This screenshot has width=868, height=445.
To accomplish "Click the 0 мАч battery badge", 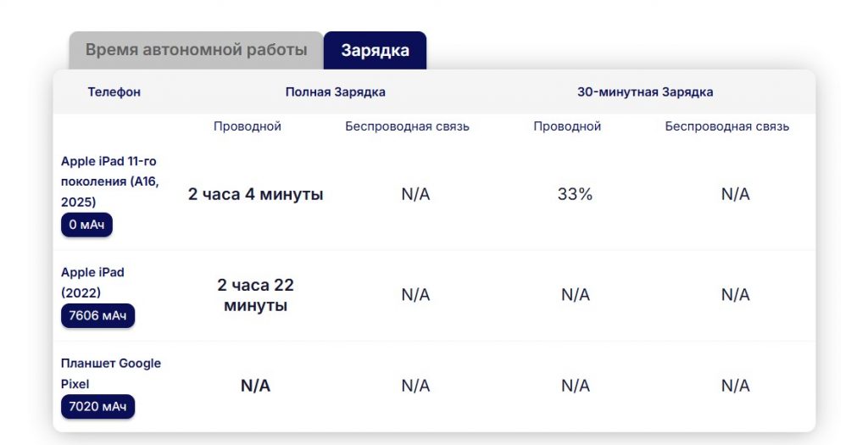I will pyautogui.click(x=86, y=225).
